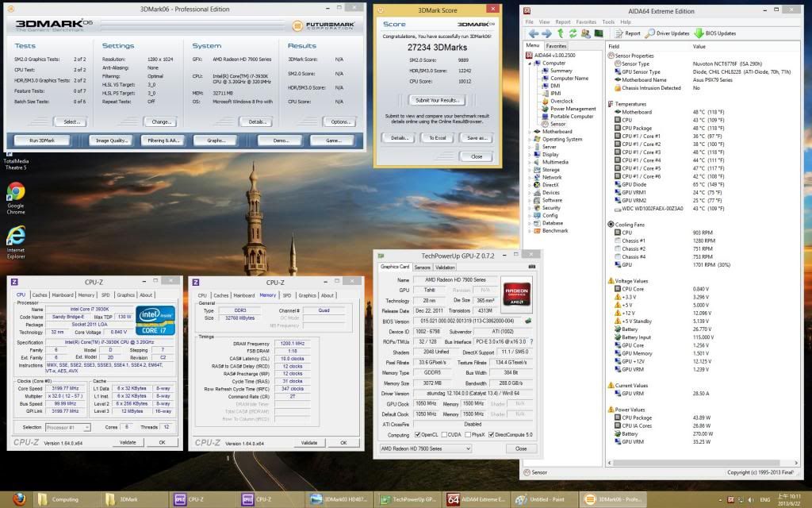Expand Display node in AIDA64 tree
The image size is (812, 508).
(x=529, y=155)
